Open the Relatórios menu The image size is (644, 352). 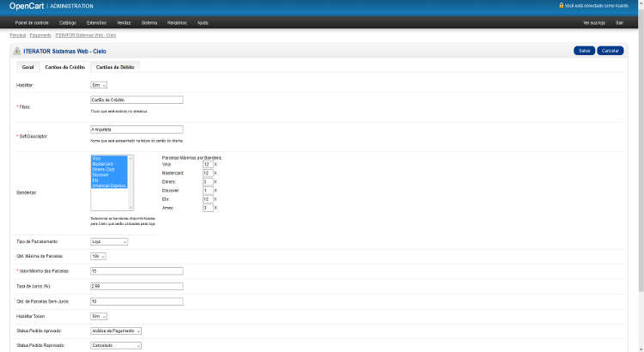(x=177, y=22)
